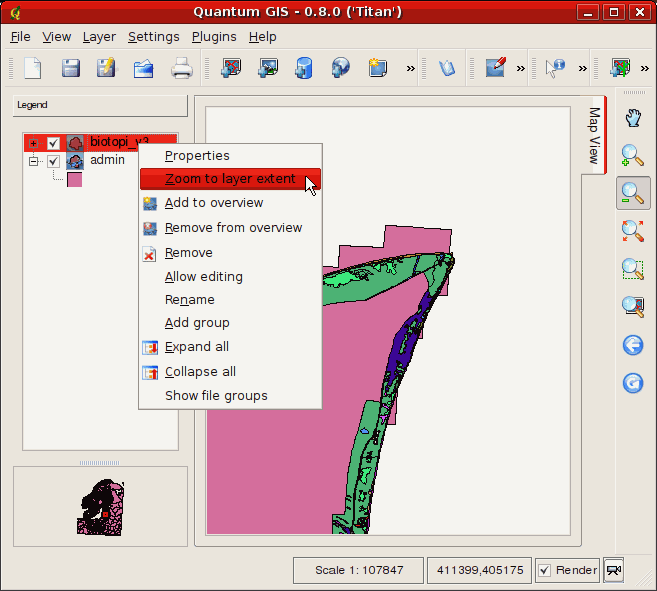
Task: Choose Zoom to layer extent
Action: pos(230,179)
